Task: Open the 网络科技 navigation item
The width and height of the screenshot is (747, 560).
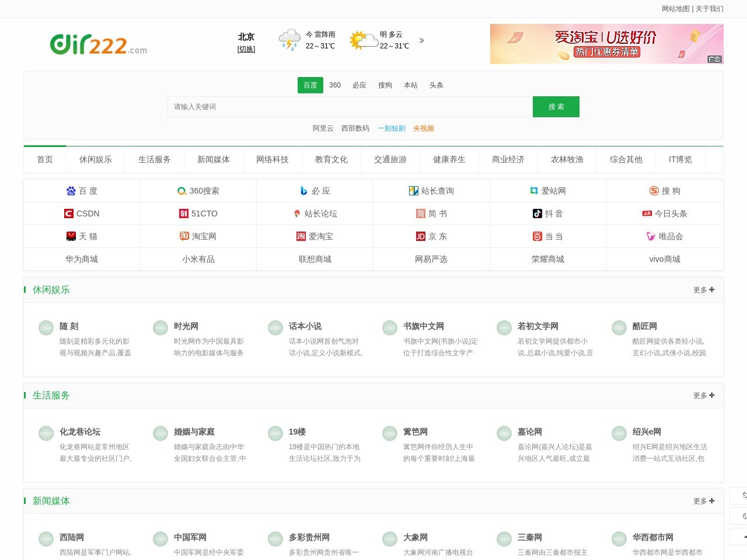Action: (273, 160)
